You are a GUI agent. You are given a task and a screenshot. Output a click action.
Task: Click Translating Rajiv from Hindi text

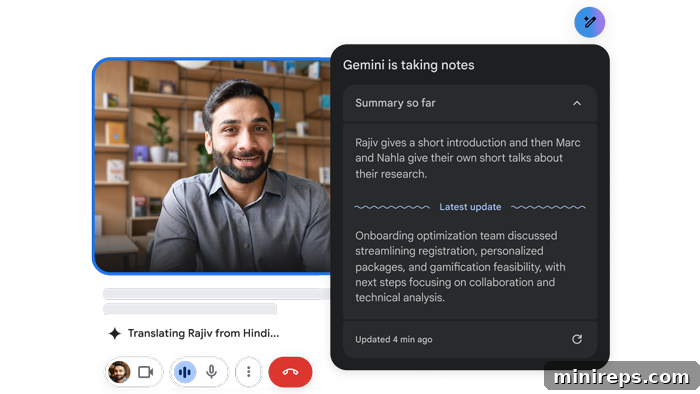click(x=204, y=333)
